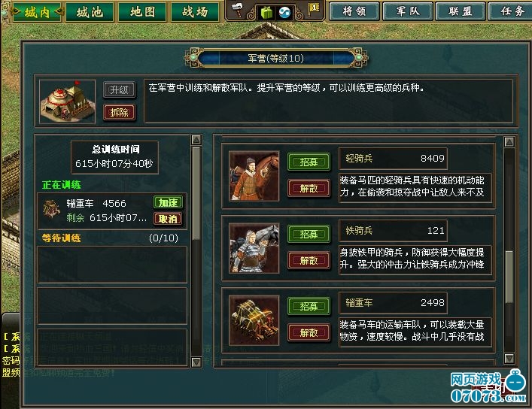The image size is (532, 409).
Task: Click the 拆除 demolish button
Action: tap(119, 112)
